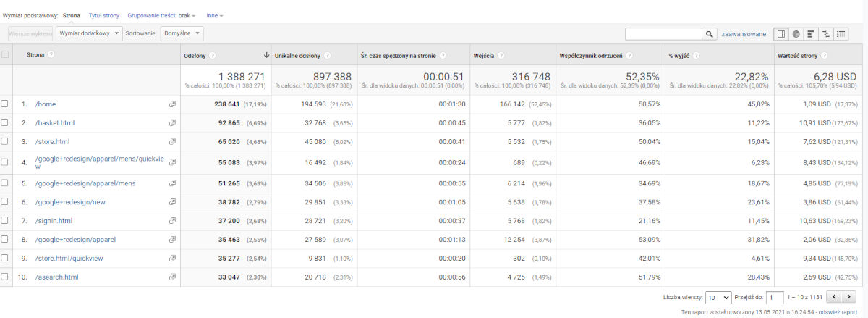Switch to the pie chart (percentage) view

pos(796,34)
